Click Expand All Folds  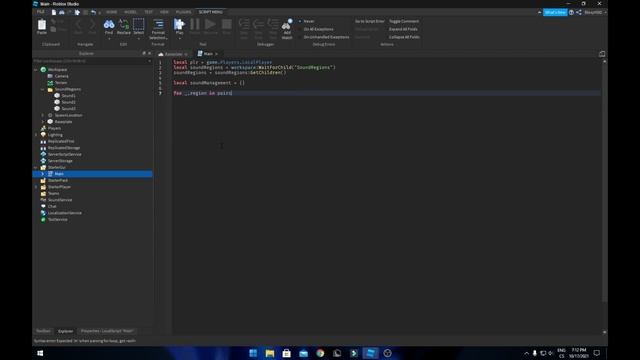[403, 29]
